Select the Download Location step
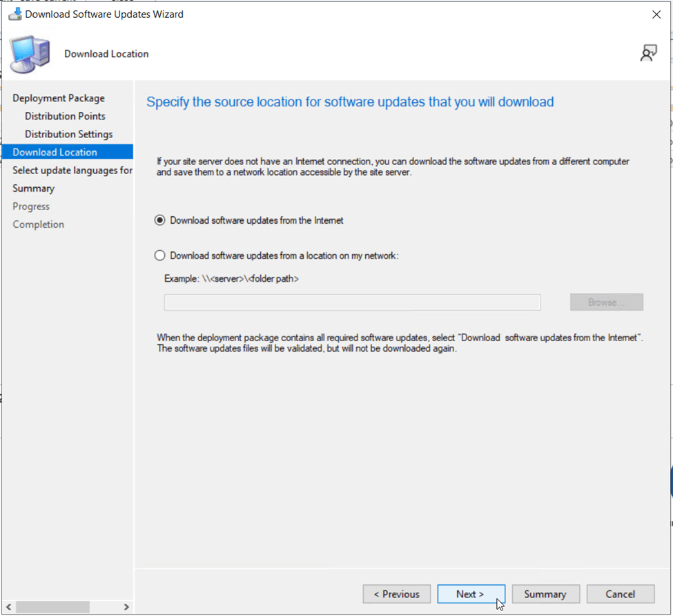Screen dimensions: 673x616 (55, 152)
